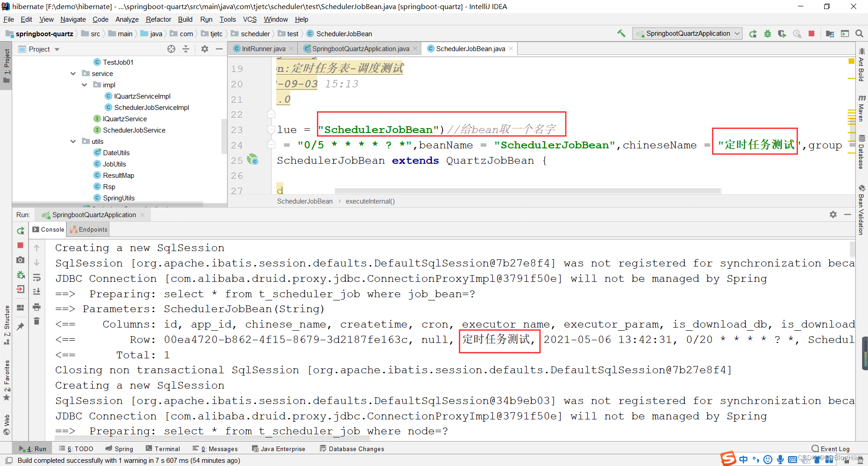Minimize the Run tool window
Image resolution: width=868 pixels, height=466 pixels.
coord(848,214)
